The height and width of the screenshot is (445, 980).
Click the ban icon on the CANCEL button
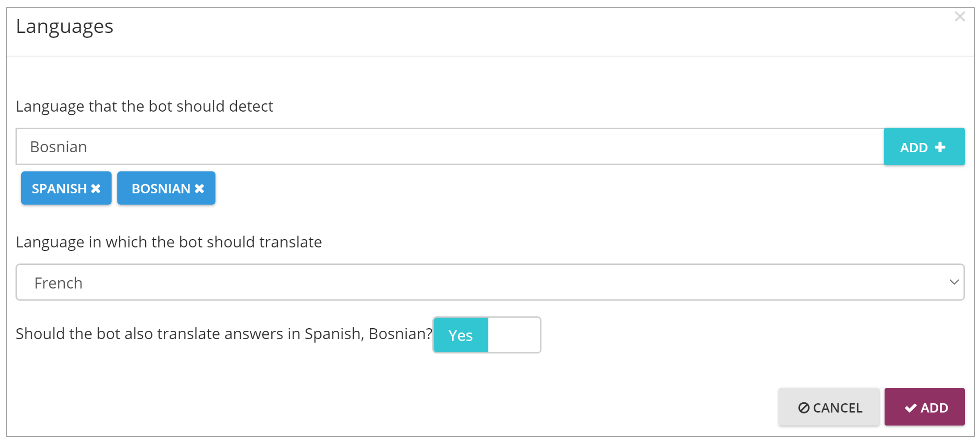tap(804, 408)
